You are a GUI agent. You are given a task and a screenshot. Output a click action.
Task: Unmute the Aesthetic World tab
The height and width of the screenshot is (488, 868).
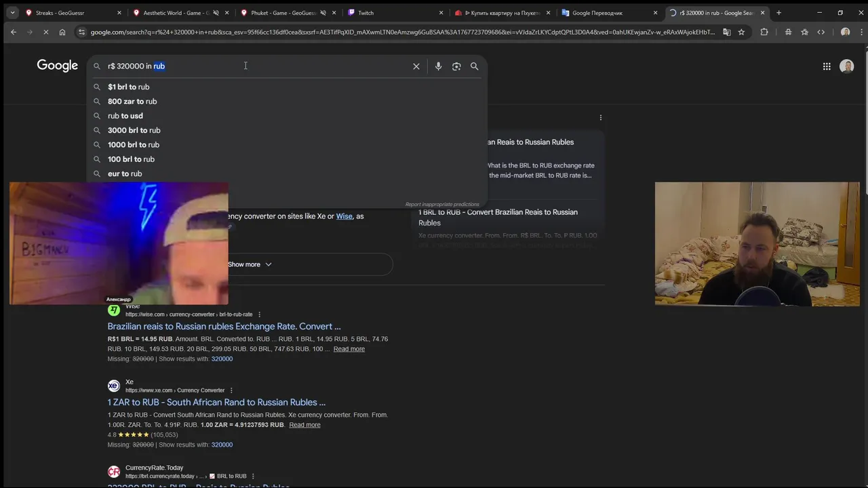[216, 13]
